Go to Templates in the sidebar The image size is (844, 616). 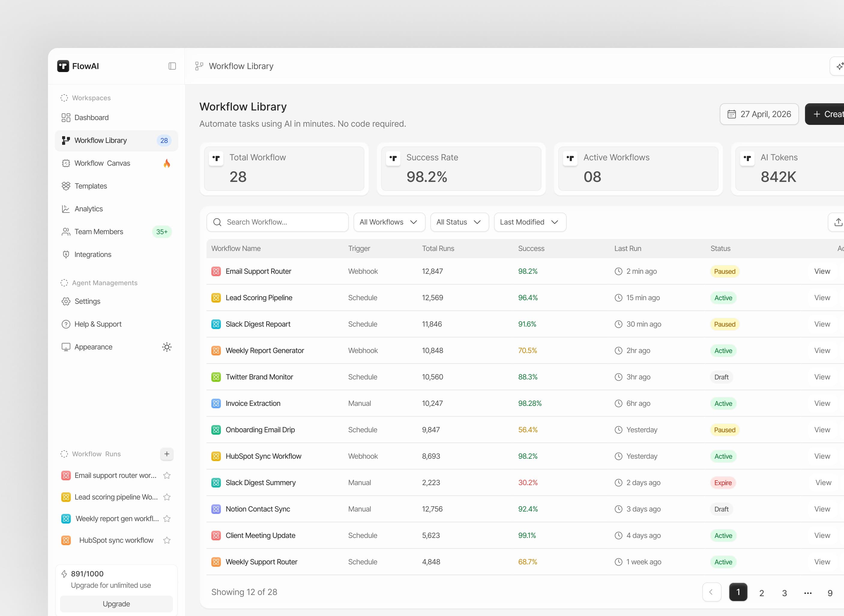click(x=116, y=186)
